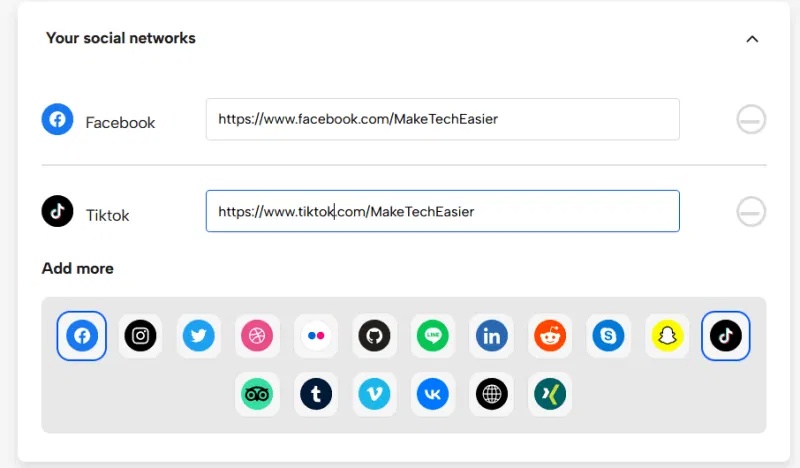Select the Twitter bird icon

199,336
